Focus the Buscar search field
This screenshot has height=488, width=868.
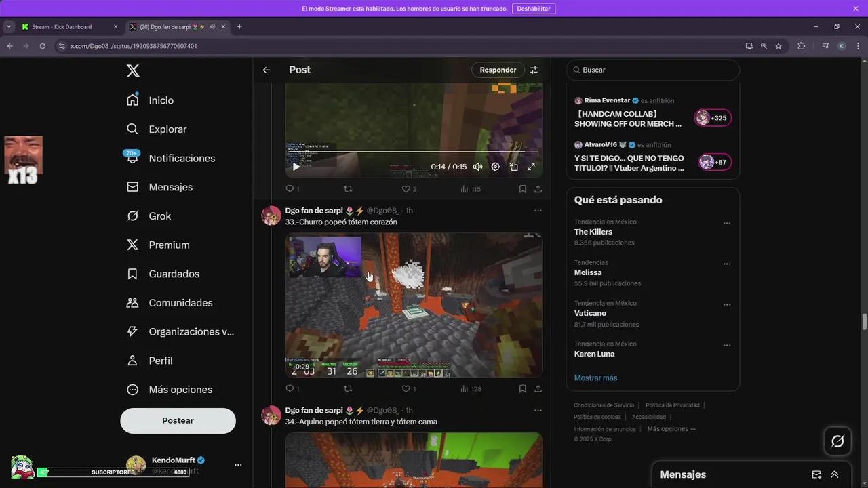click(653, 70)
